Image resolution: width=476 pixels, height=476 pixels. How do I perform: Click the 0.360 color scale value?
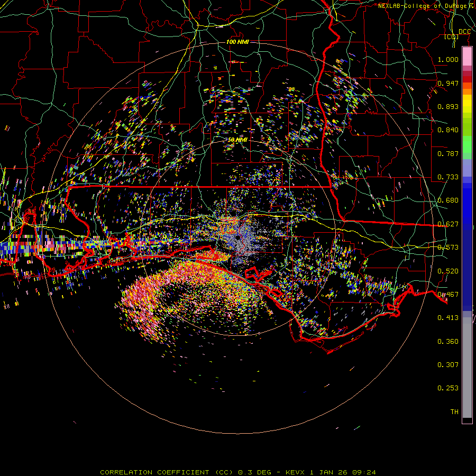pos(448,341)
